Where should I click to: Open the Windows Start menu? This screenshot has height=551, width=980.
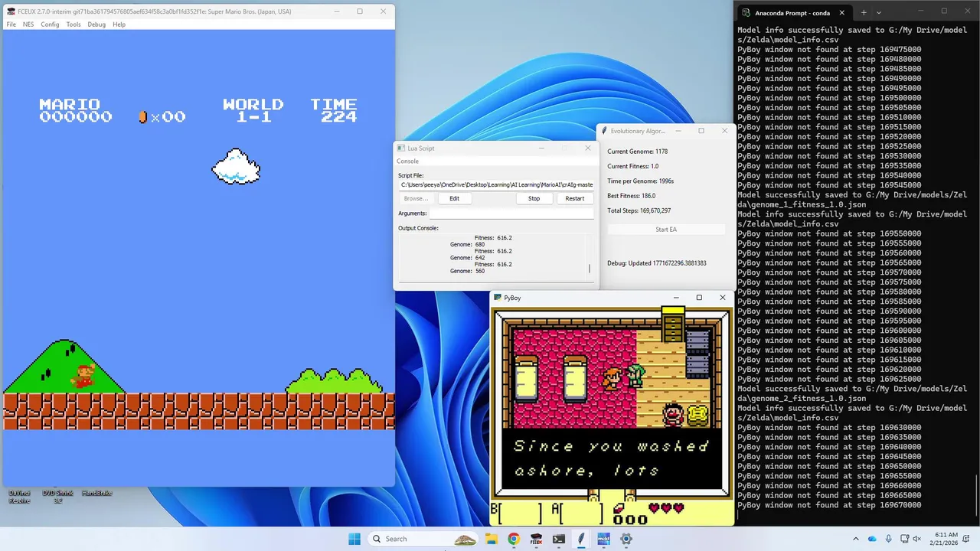[354, 539]
